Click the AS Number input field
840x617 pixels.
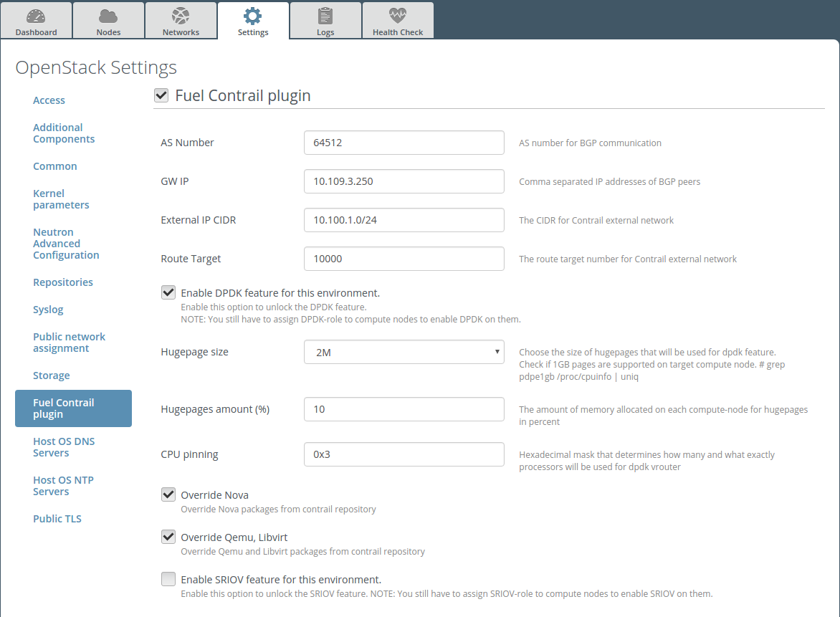tap(404, 143)
